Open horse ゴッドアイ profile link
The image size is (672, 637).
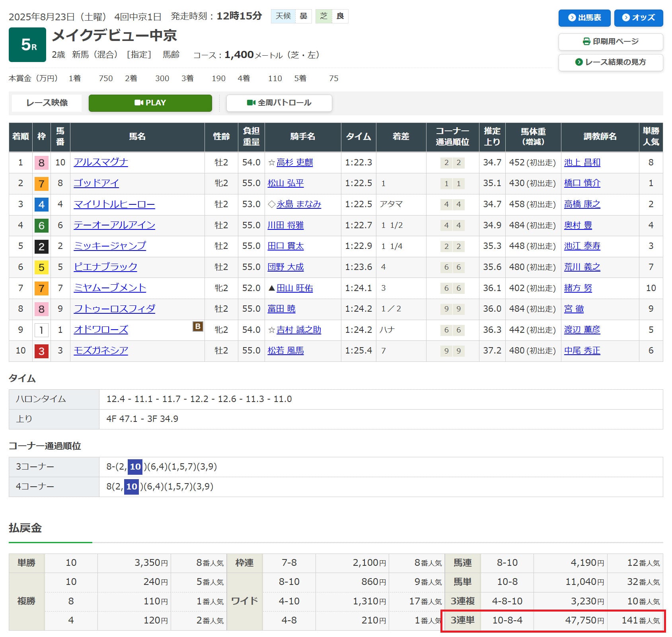96,183
